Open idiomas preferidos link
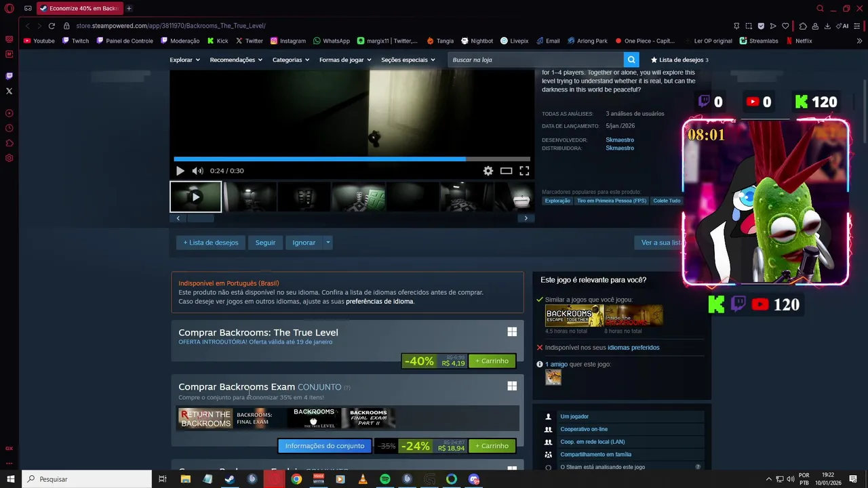Viewport: 868px width, 488px height. point(633,348)
